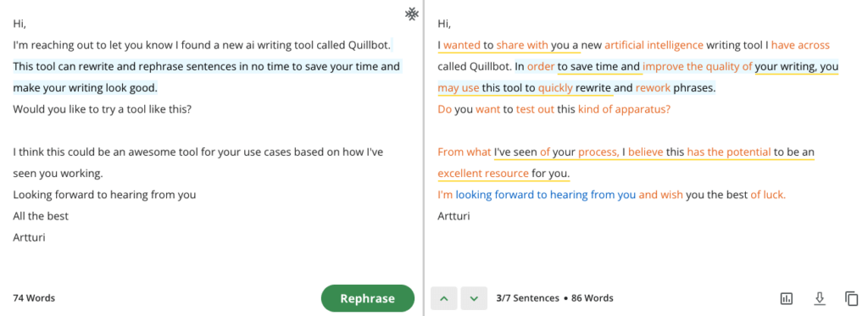Click 'Artturi' signature in output pane
The image size is (868, 316).
(x=453, y=216)
